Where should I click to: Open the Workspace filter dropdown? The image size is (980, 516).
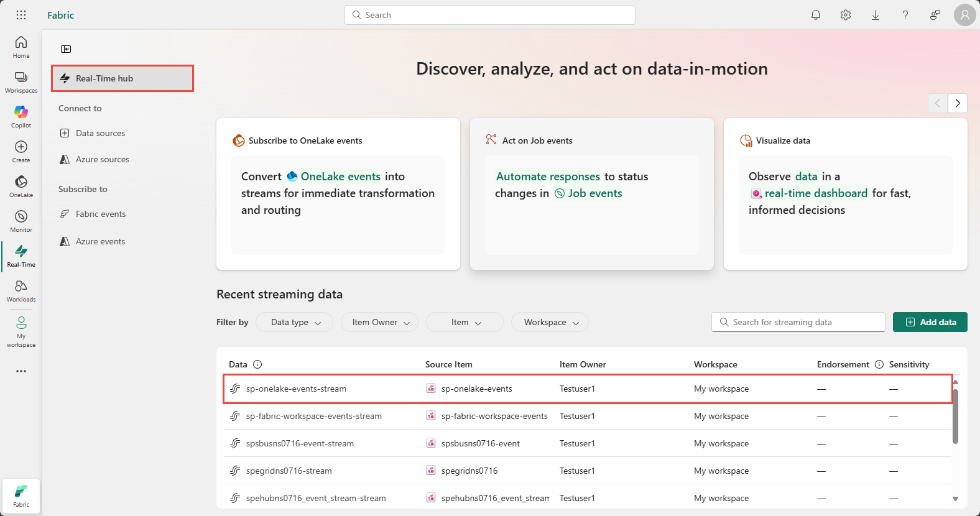click(550, 322)
